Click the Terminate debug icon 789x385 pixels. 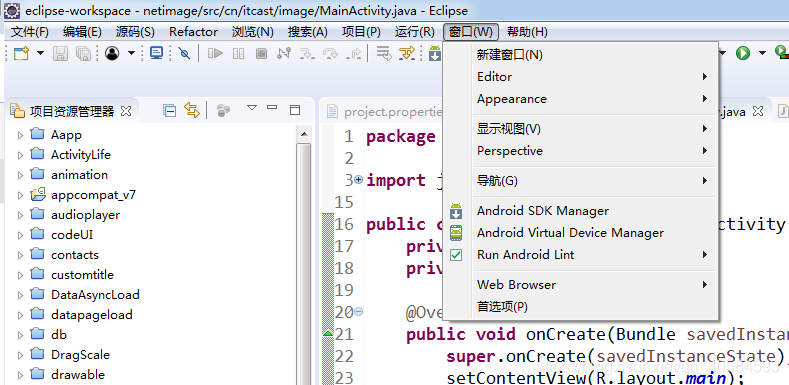[261, 53]
